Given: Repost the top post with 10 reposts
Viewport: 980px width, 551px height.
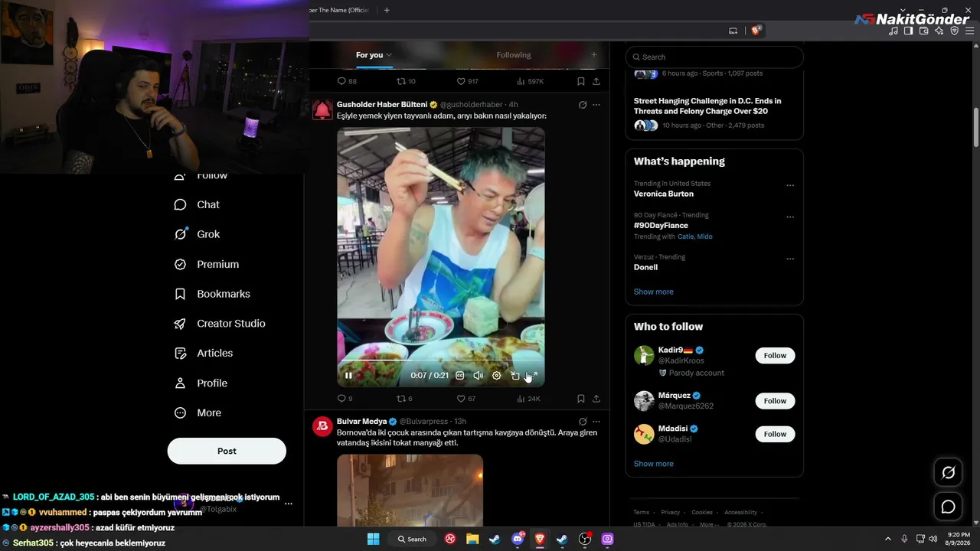Looking at the screenshot, I should tap(400, 81).
